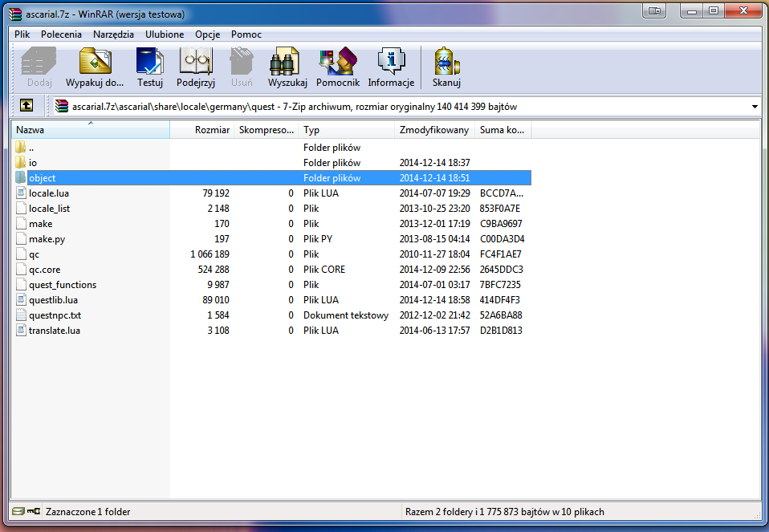The width and height of the screenshot is (769, 532).
Task: Click the Testuj archive test icon
Action: (x=149, y=61)
